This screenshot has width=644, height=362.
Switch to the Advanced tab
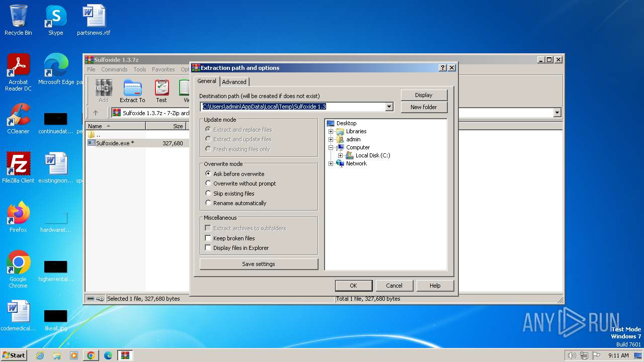234,82
